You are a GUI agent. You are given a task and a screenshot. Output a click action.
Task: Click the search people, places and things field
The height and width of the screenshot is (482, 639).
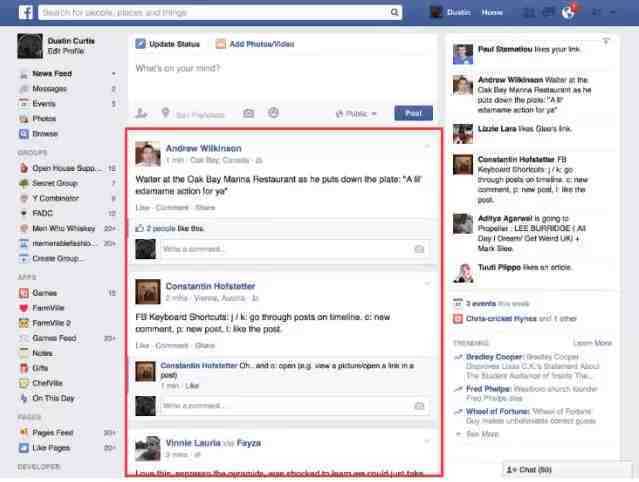(x=220, y=13)
